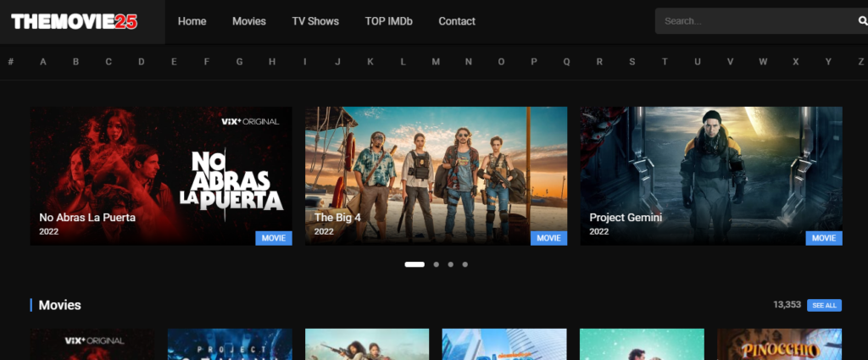Filter titles by letter M
The height and width of the screenshot is (360, 868).
[436, 61]
